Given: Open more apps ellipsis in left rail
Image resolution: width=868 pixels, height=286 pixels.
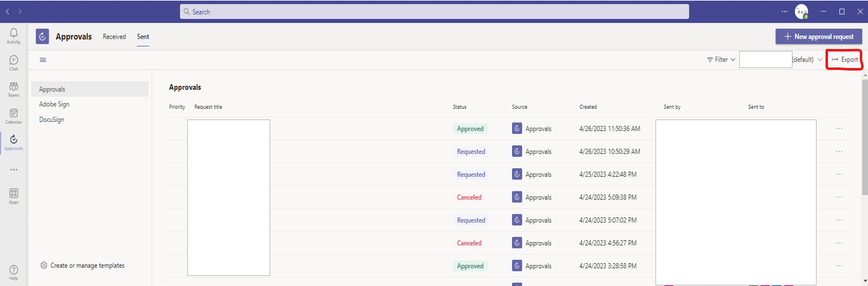Looking at the screenshot, I should tap(13, 170).
